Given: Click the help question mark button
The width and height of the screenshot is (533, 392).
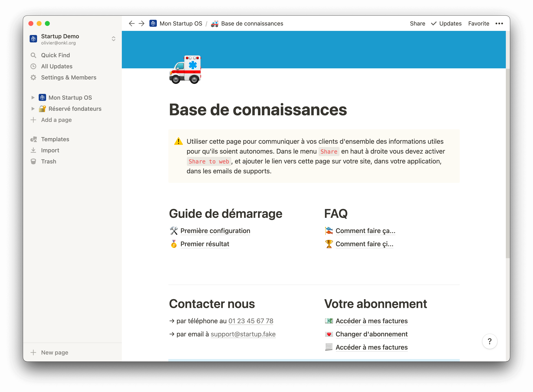Looking at the screenshot, I should [x=490, y=342].
